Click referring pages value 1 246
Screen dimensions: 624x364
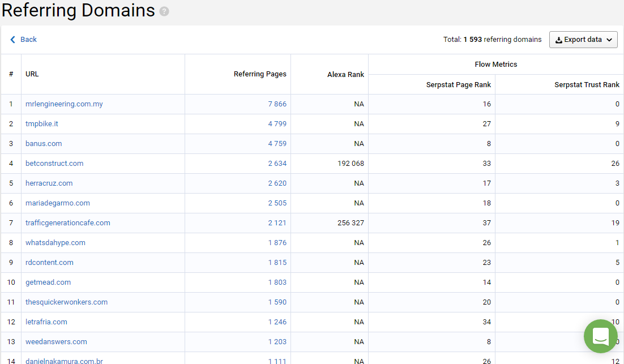(x=277, y=322)
